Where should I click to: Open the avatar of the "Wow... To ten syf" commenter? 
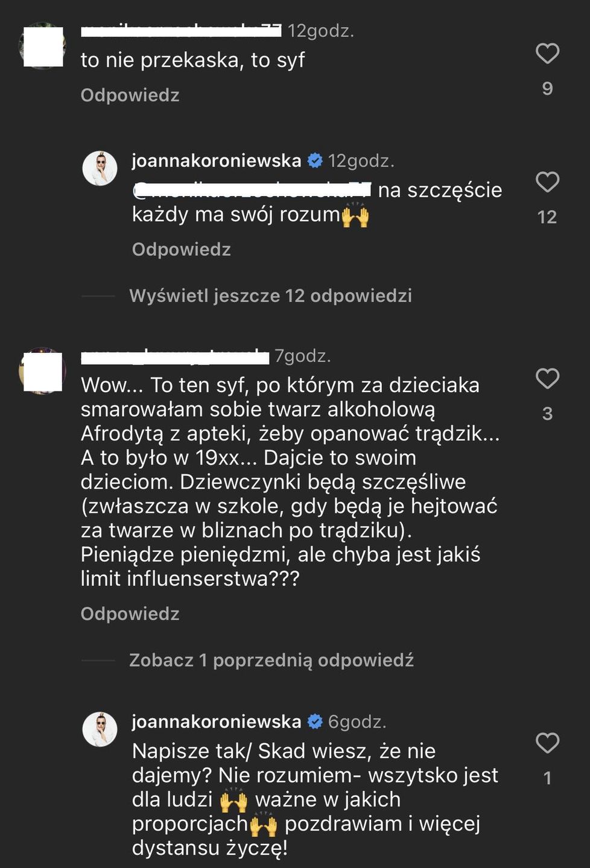coord(43,372)
